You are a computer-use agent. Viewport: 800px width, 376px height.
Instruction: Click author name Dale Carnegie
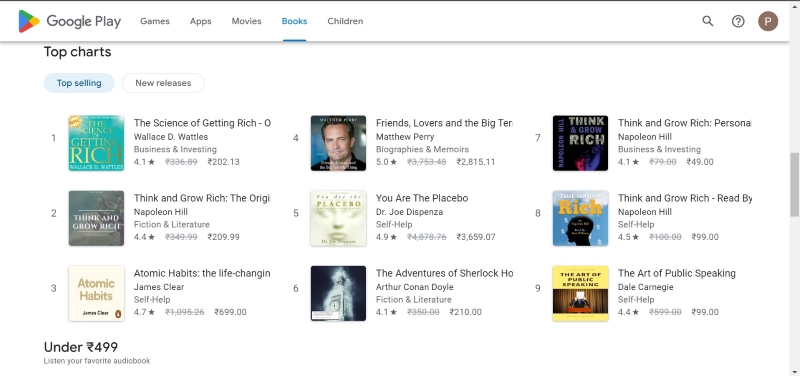coord(645,287)
